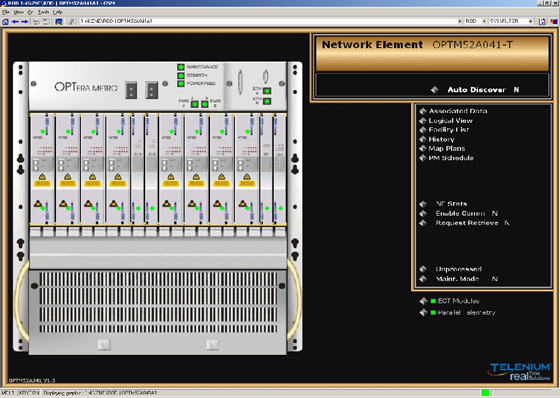Click the MAINTENANCE green LED indicator

181,67
